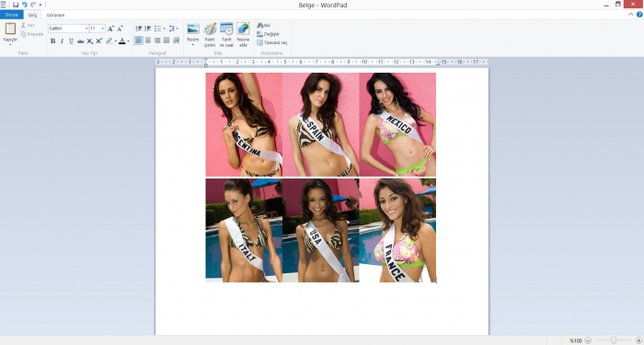Screen dimensions: 644x345
Task: Toggle superscript formatting
Action: 99,41
